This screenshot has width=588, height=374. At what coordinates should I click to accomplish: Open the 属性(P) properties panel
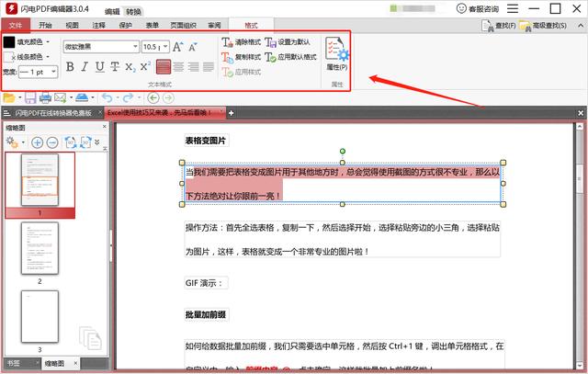(336, 53)
